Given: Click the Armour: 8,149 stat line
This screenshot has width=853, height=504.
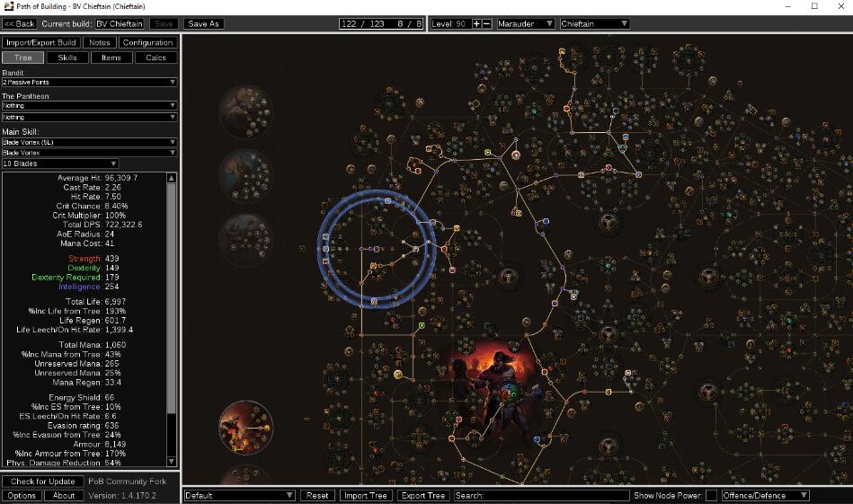Looking at the screenshot, I should point(100,444).
